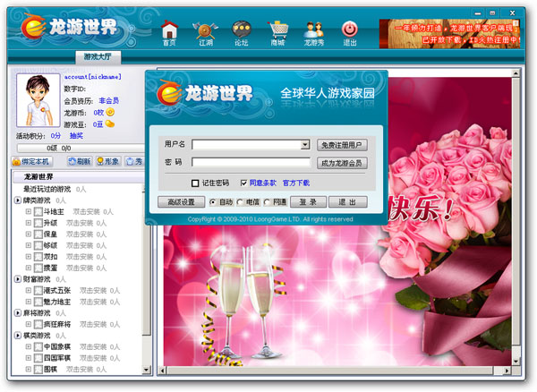The height and width of the screenshot is (392, 537).
Task: Click the 够级 game icon
Action: [x=38, y=246]
